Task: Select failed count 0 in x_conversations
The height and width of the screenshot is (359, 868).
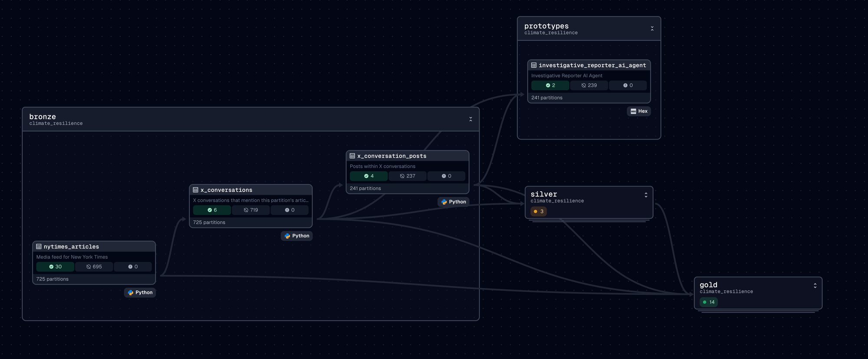Action: coord(289,210)
